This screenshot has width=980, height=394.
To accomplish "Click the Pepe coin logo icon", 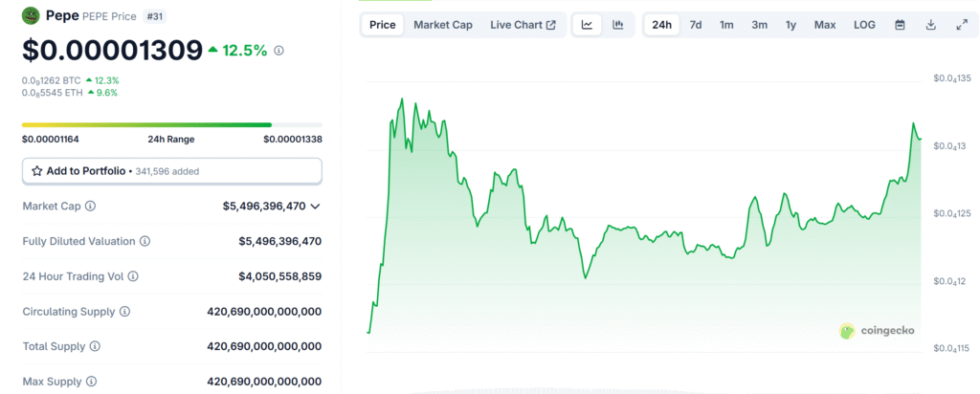I will tap(31, 16).
